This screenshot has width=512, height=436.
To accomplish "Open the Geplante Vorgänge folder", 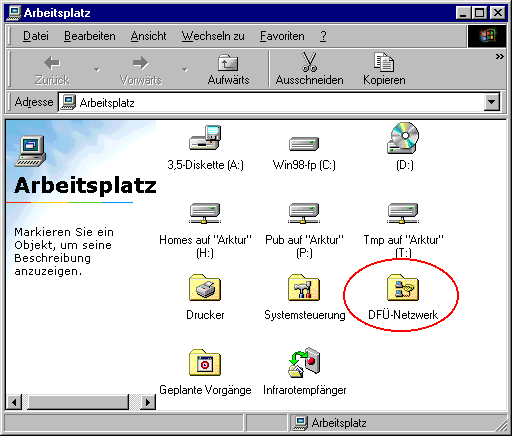I will (x=205, y=363).
